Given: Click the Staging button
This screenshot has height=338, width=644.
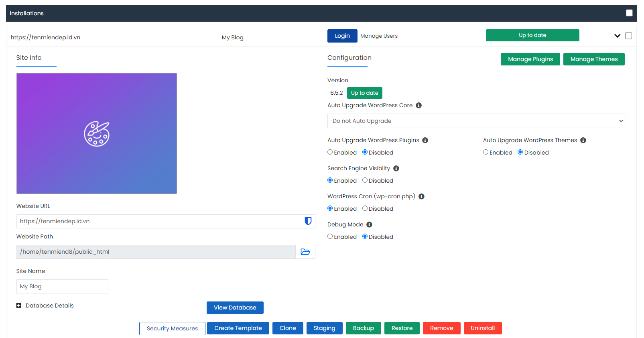Looking at the screenshot, I should click(324, 328).
